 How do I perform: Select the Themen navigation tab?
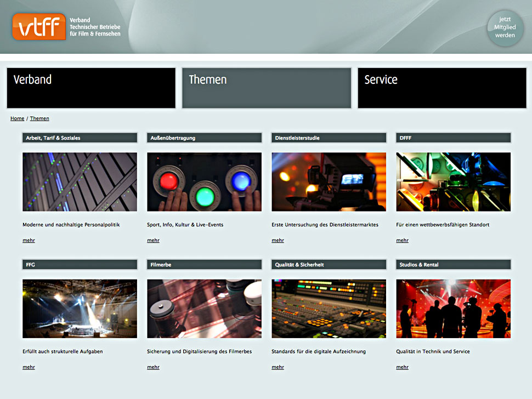click(267, 88)
